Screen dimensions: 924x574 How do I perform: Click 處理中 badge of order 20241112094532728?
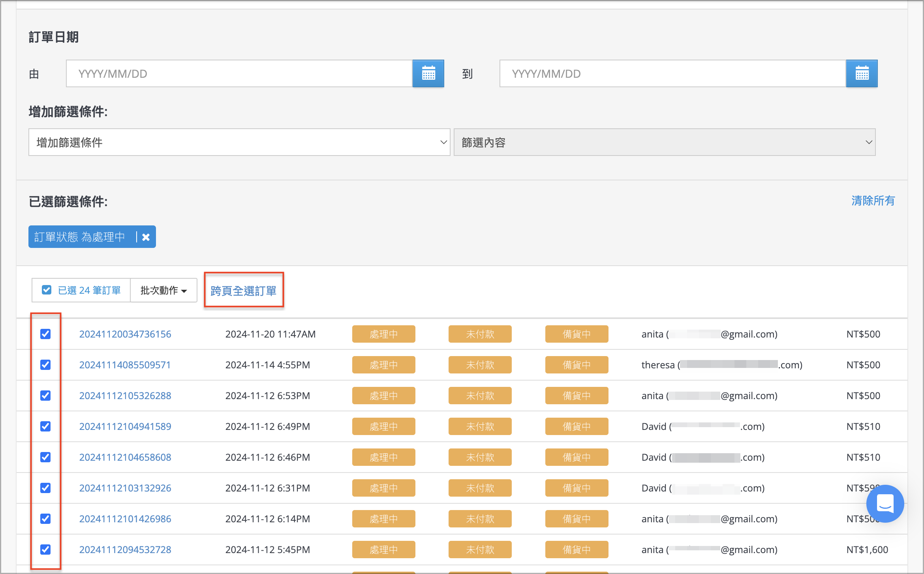384,550
